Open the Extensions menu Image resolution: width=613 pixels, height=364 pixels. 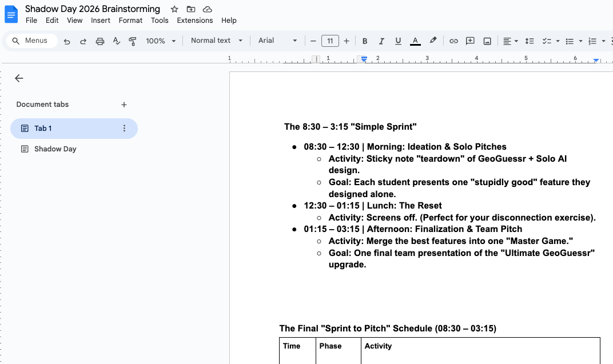point(194,20)
